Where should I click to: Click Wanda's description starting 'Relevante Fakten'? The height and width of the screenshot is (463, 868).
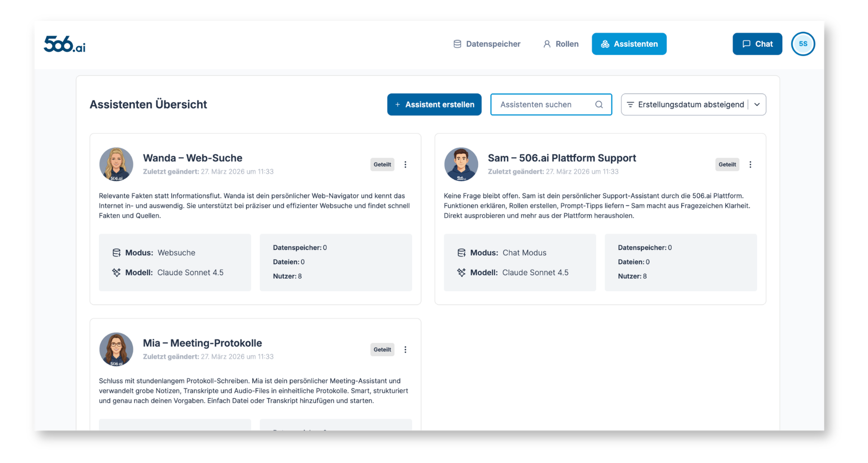(x=255, y=206)
